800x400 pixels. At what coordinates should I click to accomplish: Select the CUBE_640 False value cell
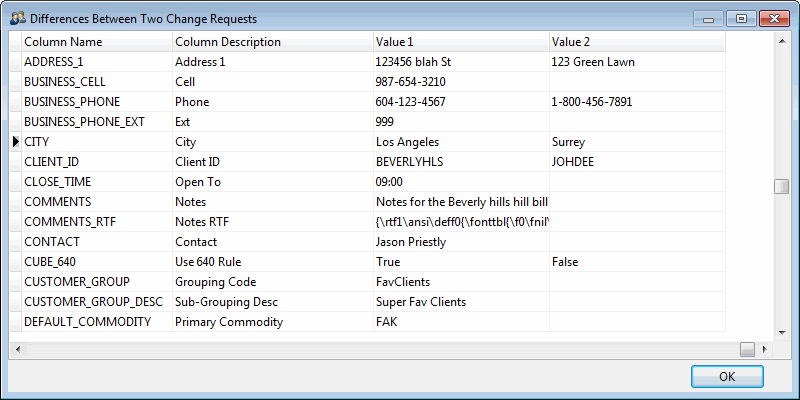coord(636,262)
